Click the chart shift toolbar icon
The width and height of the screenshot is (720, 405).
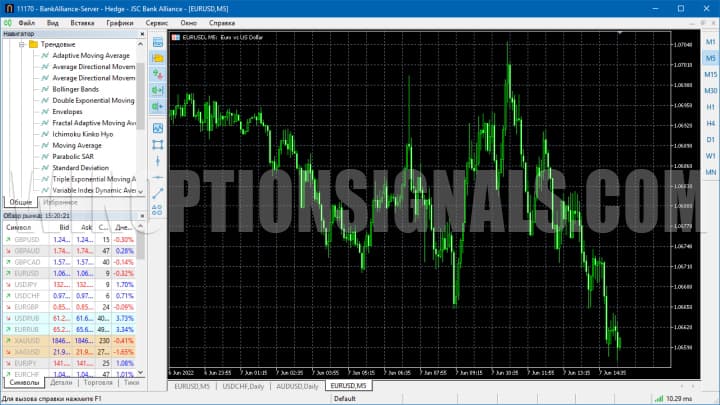click(x=157, y=90)
